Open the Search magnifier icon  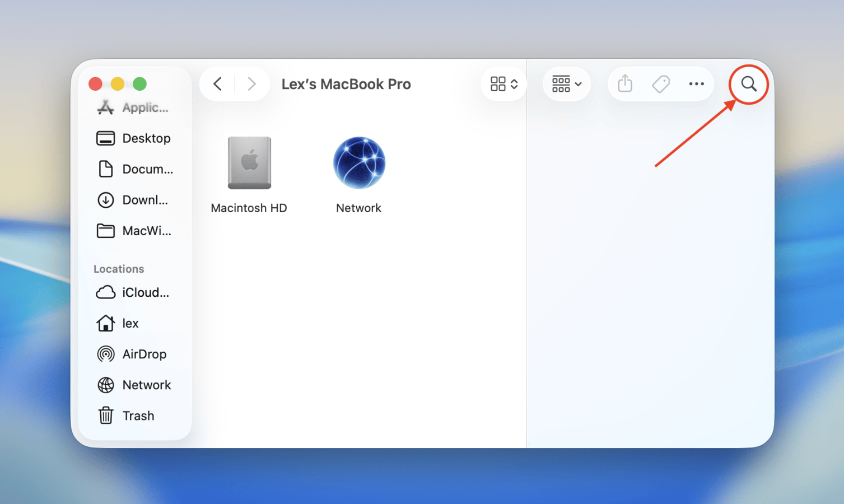(749, 84)
